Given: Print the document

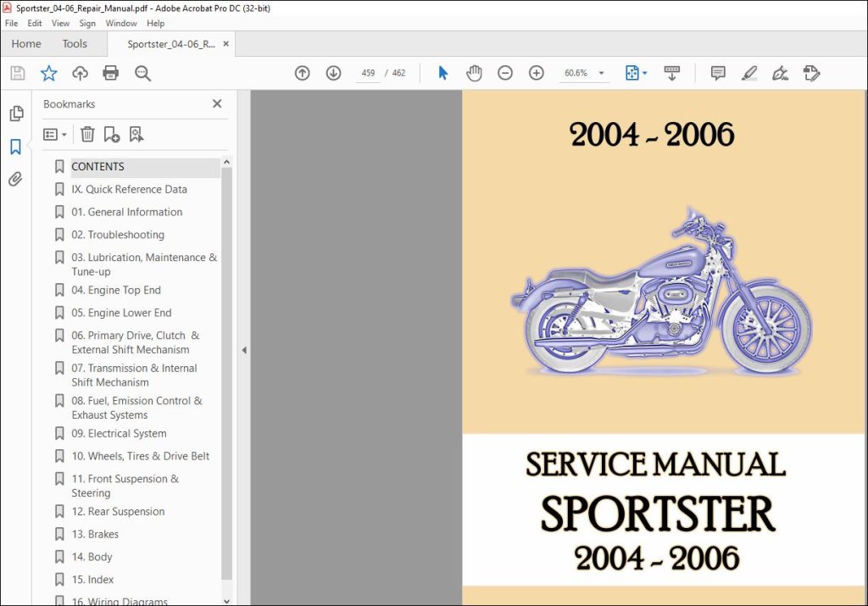Looking at the screenshot, I should tap(111, 73).
